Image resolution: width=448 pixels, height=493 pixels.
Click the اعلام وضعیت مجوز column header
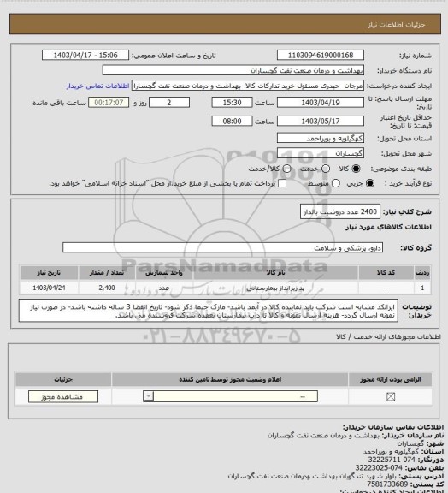[x=230, y=379]
